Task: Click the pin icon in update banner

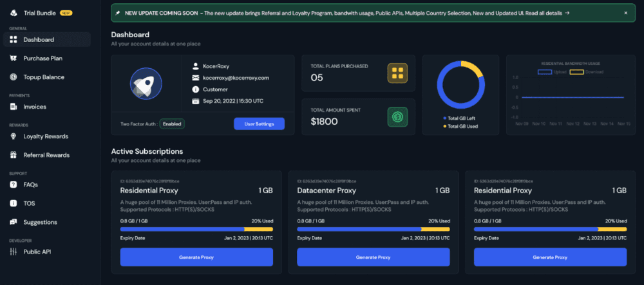Action: coord(118,13)
